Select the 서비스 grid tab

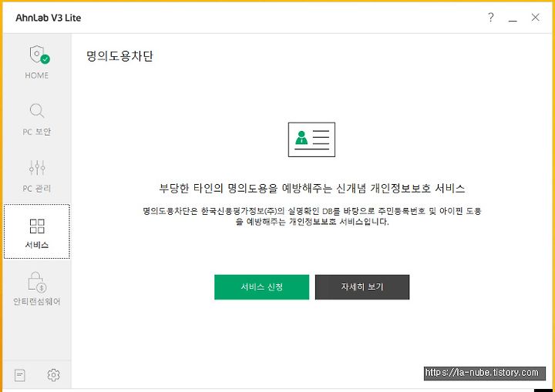[x=37, y=231]
